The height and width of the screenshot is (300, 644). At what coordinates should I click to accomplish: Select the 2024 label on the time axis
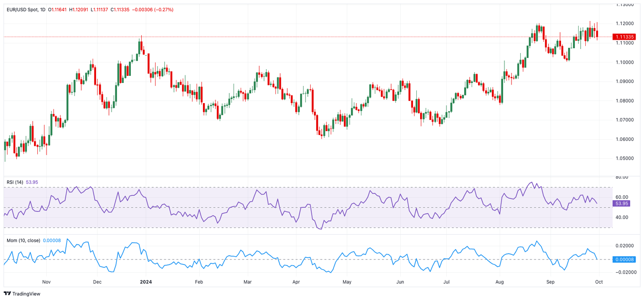[x=145, y=282]
